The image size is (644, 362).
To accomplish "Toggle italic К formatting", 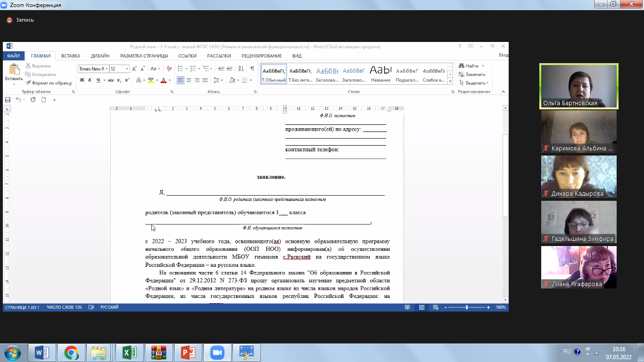I will pos(90,80).
